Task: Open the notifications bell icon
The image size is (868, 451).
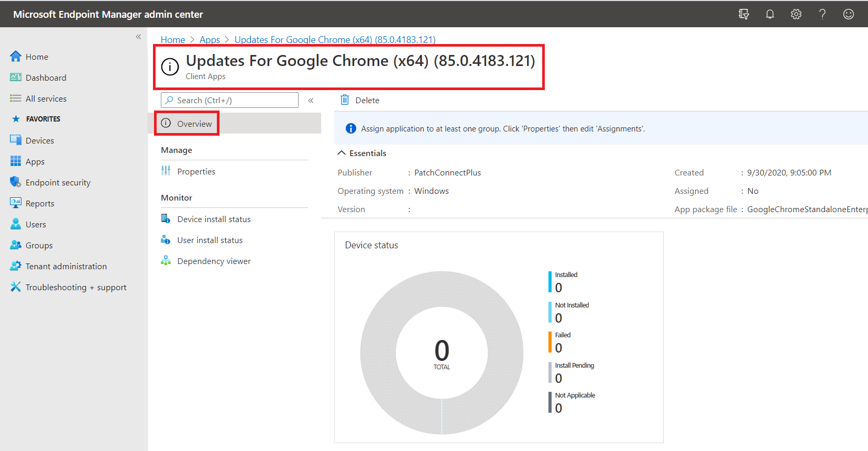Action: click(770, 14)
